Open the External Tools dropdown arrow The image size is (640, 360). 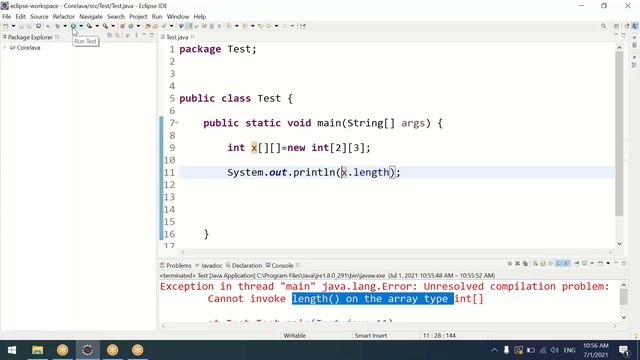coord(113,26)
